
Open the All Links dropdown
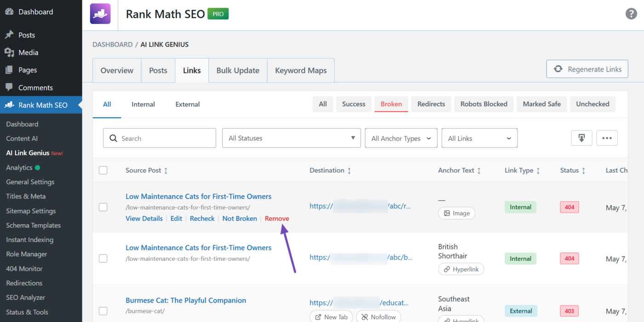coord(479,138)
